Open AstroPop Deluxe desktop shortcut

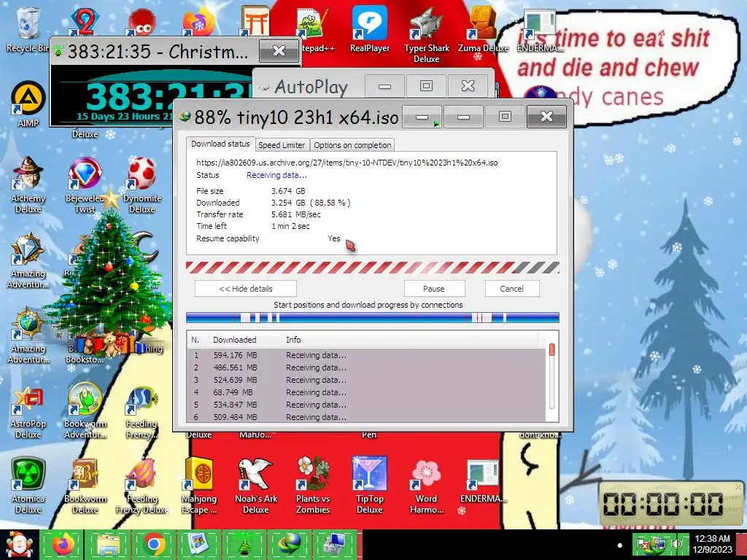[x=28, y=412]
